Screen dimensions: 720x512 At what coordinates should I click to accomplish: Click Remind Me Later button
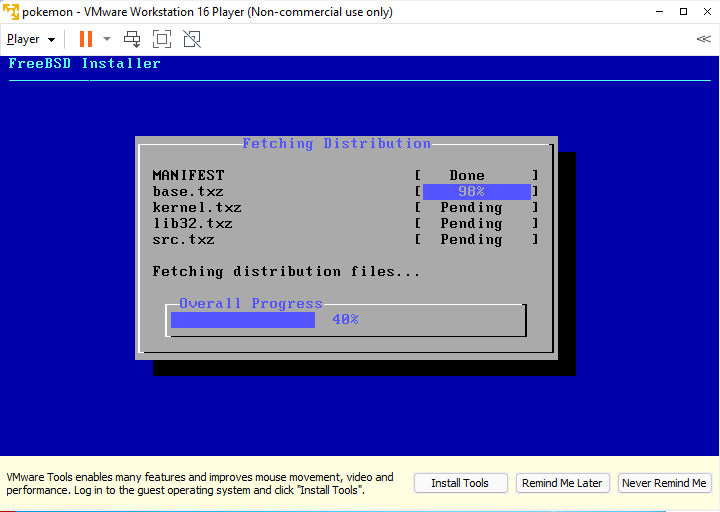pos(562,483)
